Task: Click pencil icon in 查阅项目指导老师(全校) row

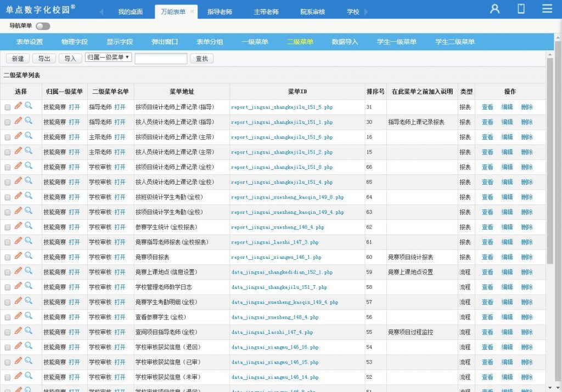Action: point(18,331)
